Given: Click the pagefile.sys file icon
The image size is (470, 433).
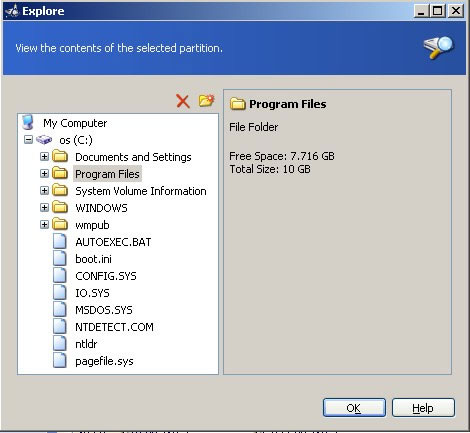Looking at the screenshot, I should [60, 360].
